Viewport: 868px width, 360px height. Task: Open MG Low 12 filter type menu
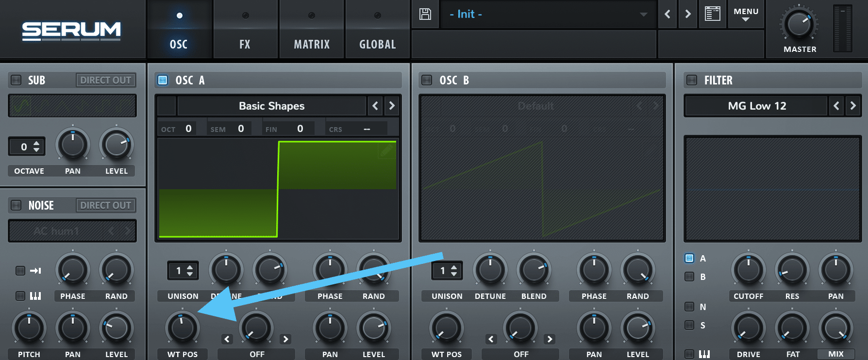pos(756,106)
